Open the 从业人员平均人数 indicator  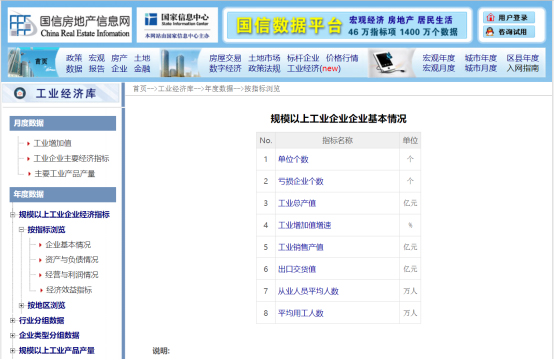click(308, 291)
